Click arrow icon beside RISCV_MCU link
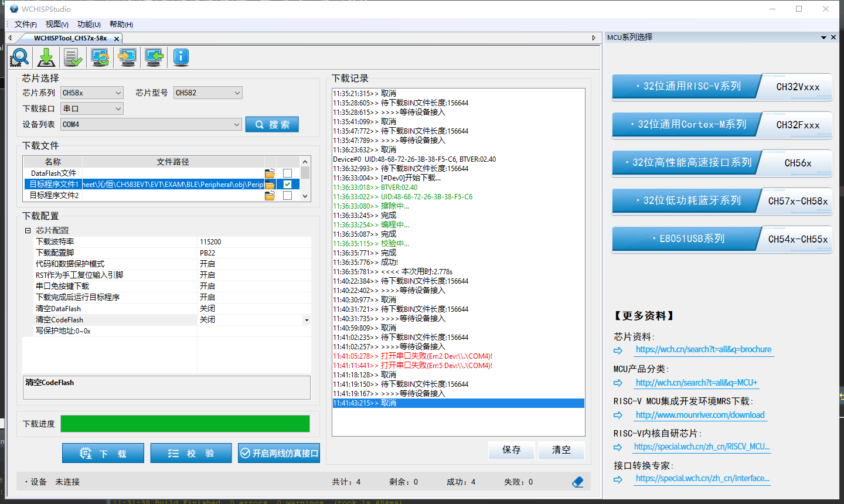844x504 pixels. click(618, 447)
